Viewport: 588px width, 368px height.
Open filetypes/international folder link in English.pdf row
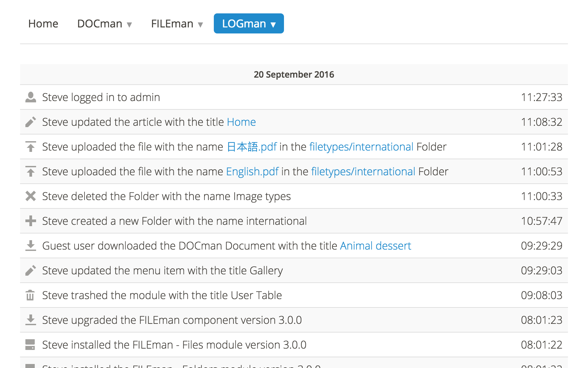click(x=363, y=172)
